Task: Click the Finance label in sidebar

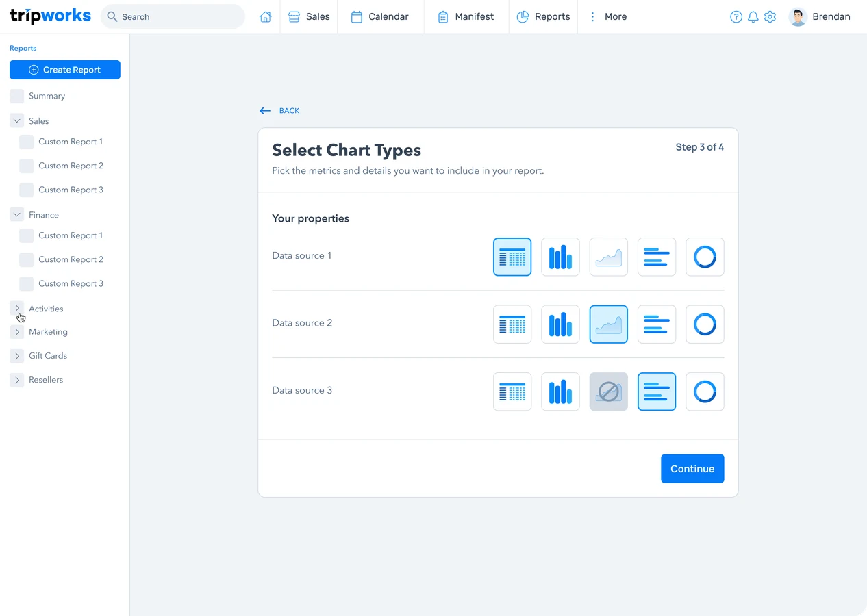Action: click(44, 215)
